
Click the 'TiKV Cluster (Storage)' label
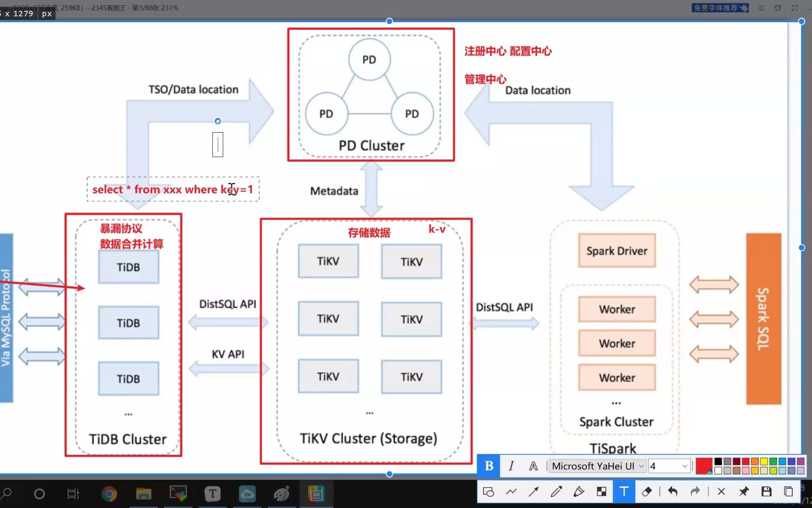(x=368, y=438)
